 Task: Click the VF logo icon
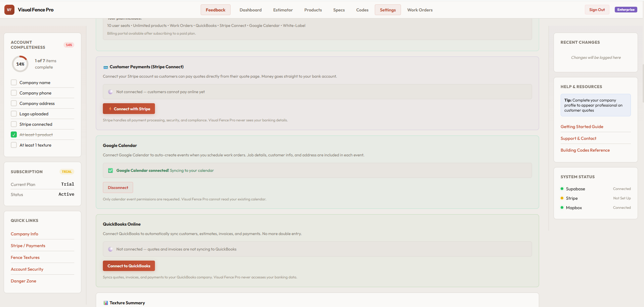(x=9, y=10)
